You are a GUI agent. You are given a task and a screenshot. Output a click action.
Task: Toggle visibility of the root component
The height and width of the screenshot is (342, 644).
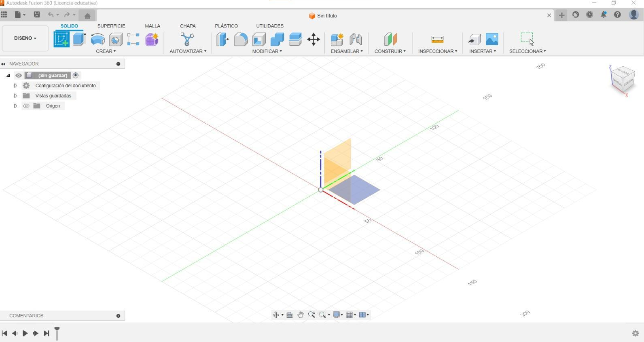(x=19, y=76)
